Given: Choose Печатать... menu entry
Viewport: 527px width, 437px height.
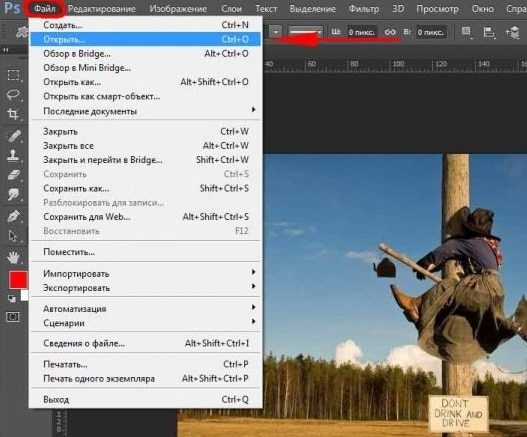Looking at the screenshot, I should 146,364.
